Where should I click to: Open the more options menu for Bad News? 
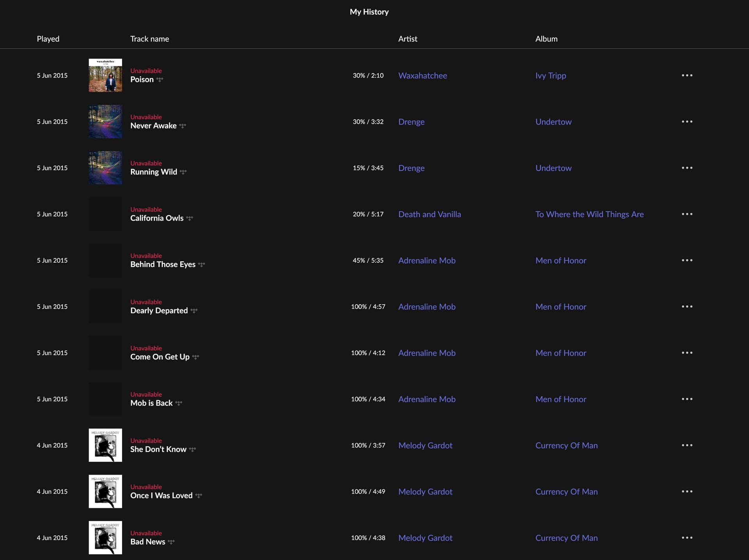click(687, 538)
